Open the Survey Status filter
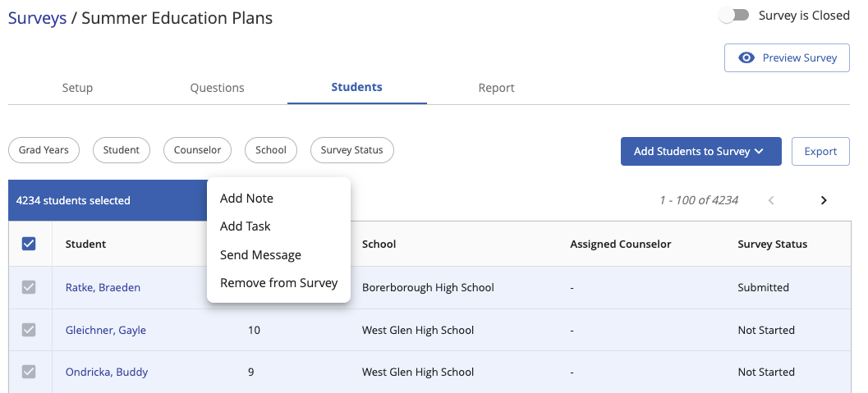Image resolution: width=868 pixels, height=393 pixels. click(351, 150)
